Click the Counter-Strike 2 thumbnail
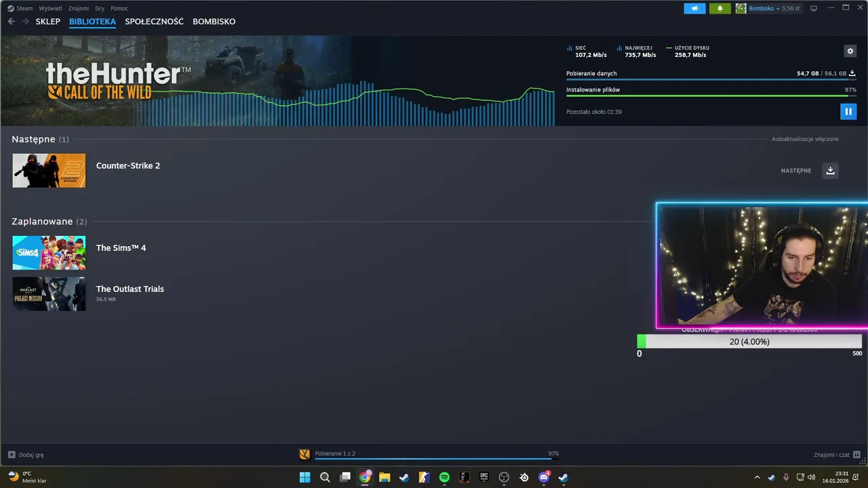 coord(49,170)
